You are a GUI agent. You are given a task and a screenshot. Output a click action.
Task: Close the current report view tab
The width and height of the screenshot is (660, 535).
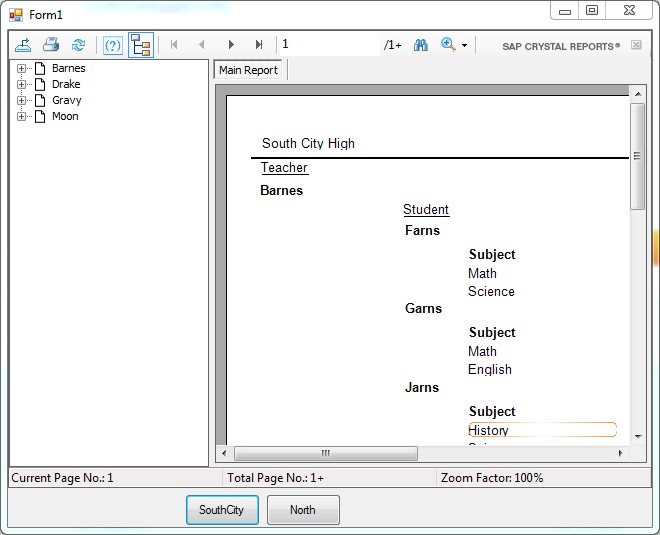point(636,45)
